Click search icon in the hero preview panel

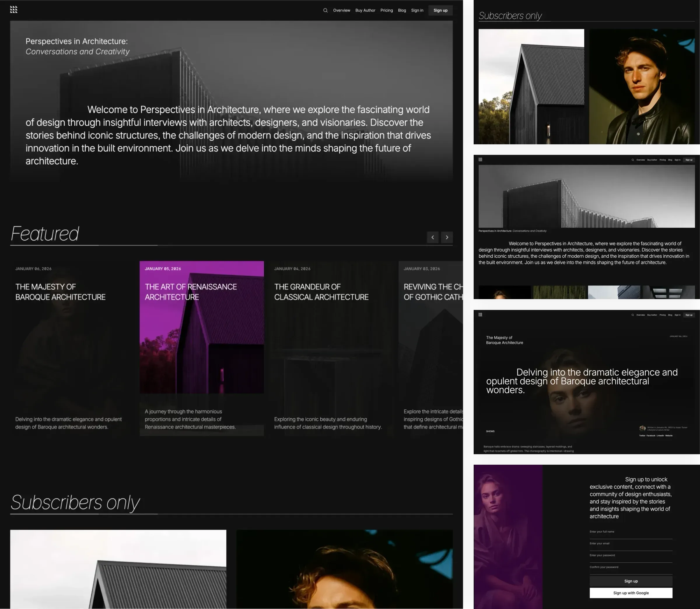pos(633,160)
